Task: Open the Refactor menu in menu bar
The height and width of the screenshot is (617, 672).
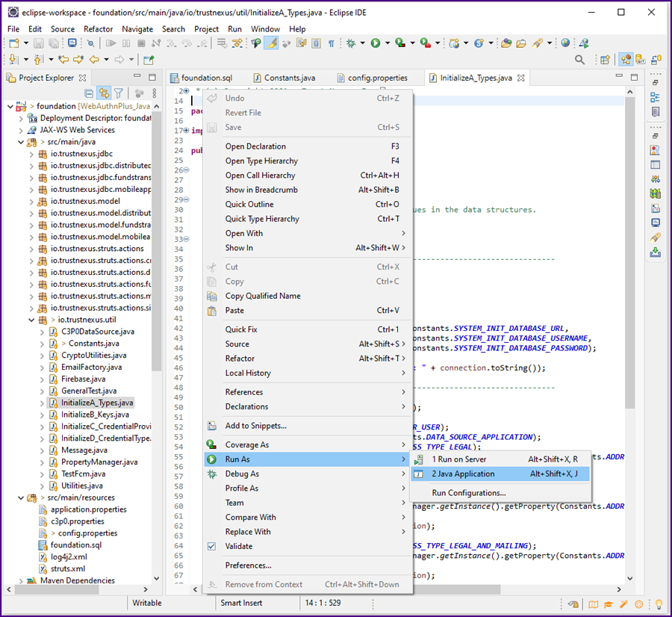Action: pyautogui.click(x=98, y=28)
